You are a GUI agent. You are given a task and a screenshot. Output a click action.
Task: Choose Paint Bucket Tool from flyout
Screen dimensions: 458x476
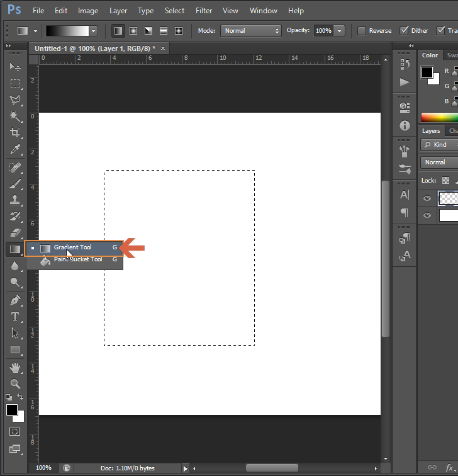(75, 259)
